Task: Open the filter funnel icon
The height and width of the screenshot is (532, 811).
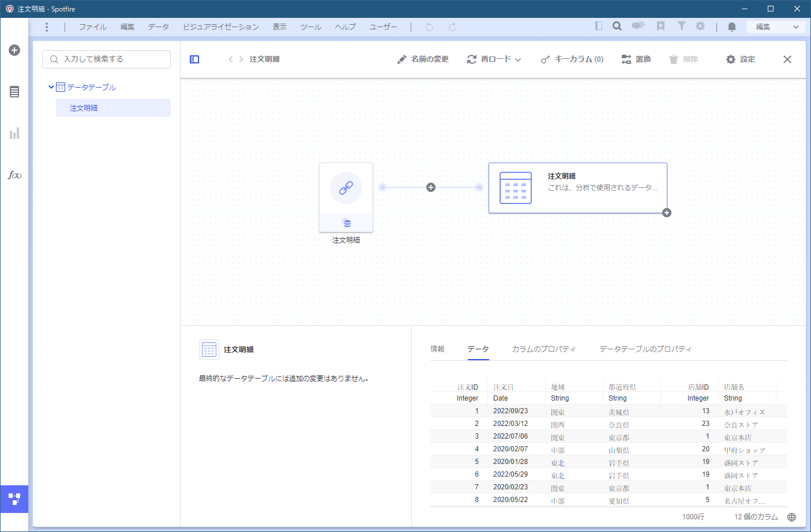Action: (x=682, y=26)
